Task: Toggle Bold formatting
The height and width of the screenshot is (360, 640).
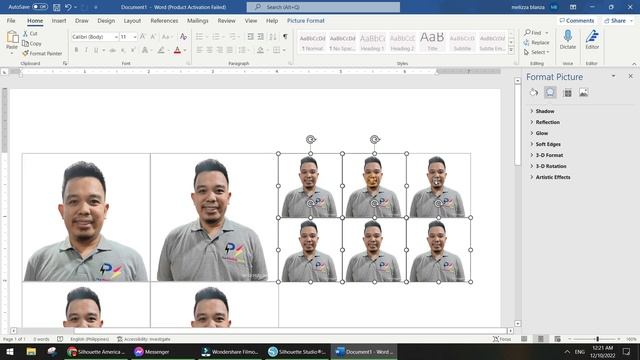Action: coord(76,50)
